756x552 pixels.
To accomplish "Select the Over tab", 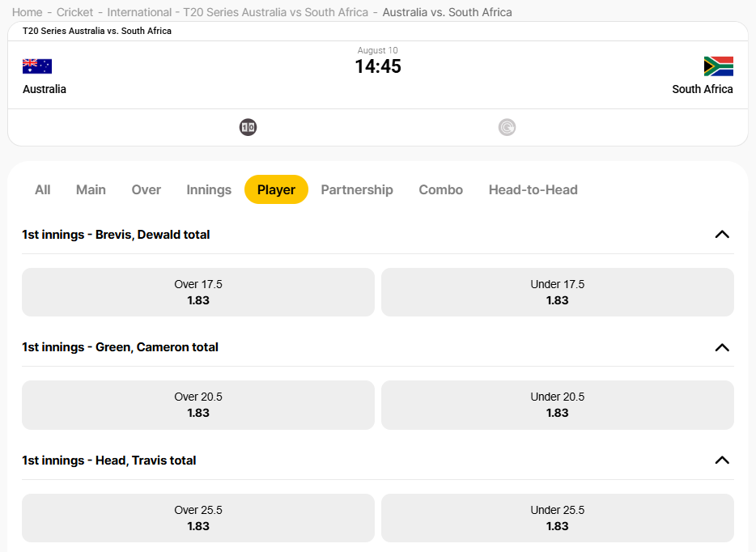I will [146, 189].
